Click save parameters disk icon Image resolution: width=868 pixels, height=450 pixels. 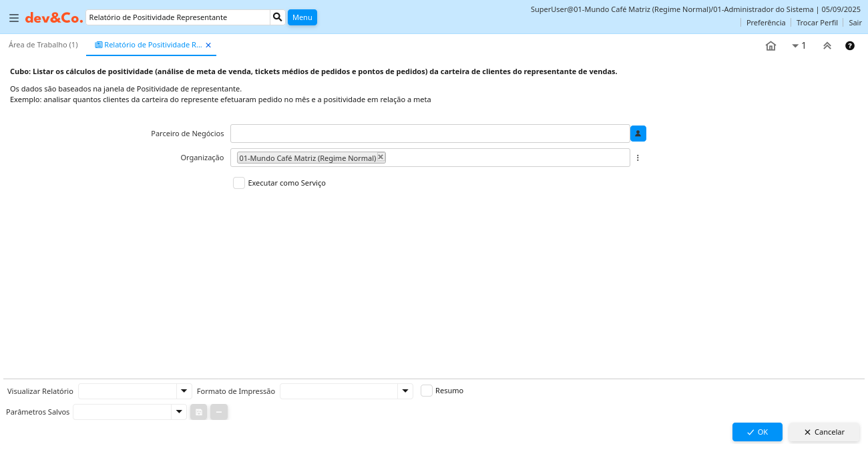(x=198, y=412)
